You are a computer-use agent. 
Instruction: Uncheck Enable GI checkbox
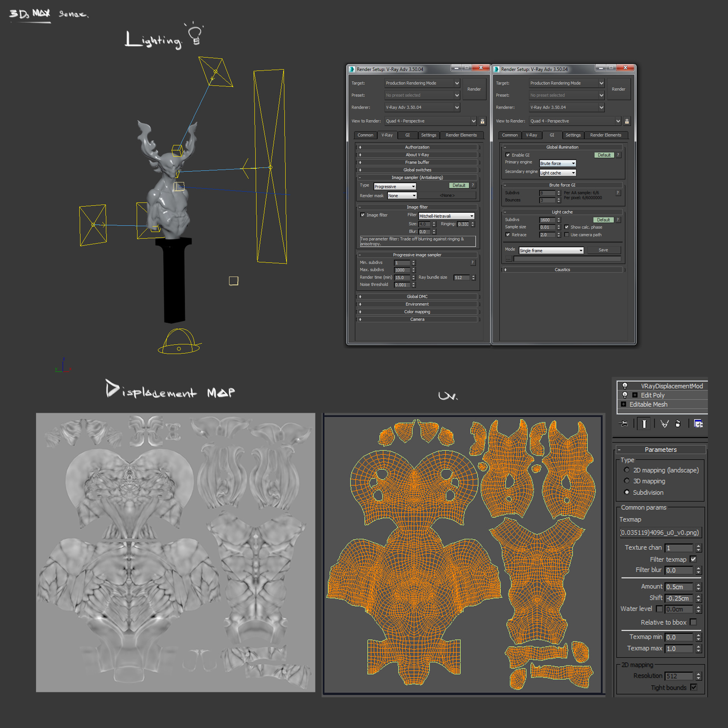[x=508, y=155]
